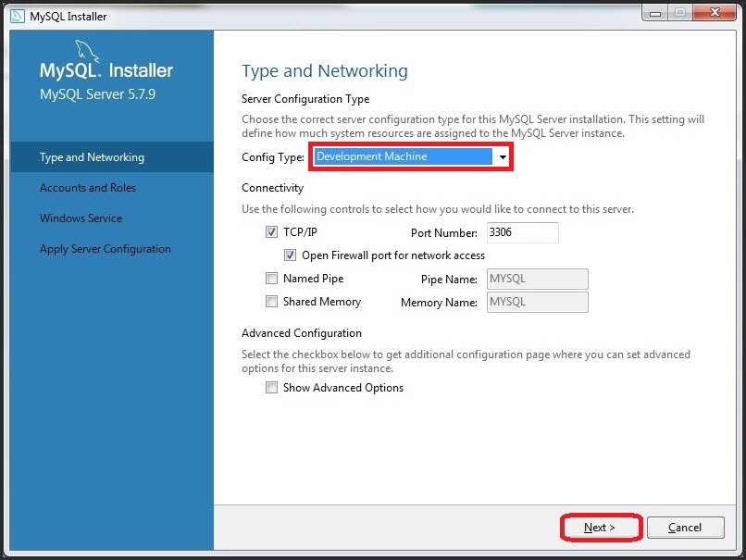Open the Config Type dropdown arrow
746x560 pixels.
coord(503,156)
